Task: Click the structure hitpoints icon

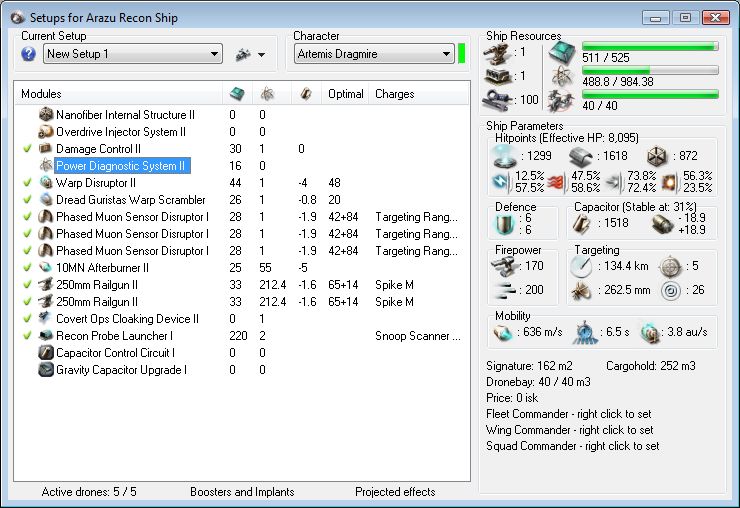Action: pyautogui.click(x=656, y=156)
